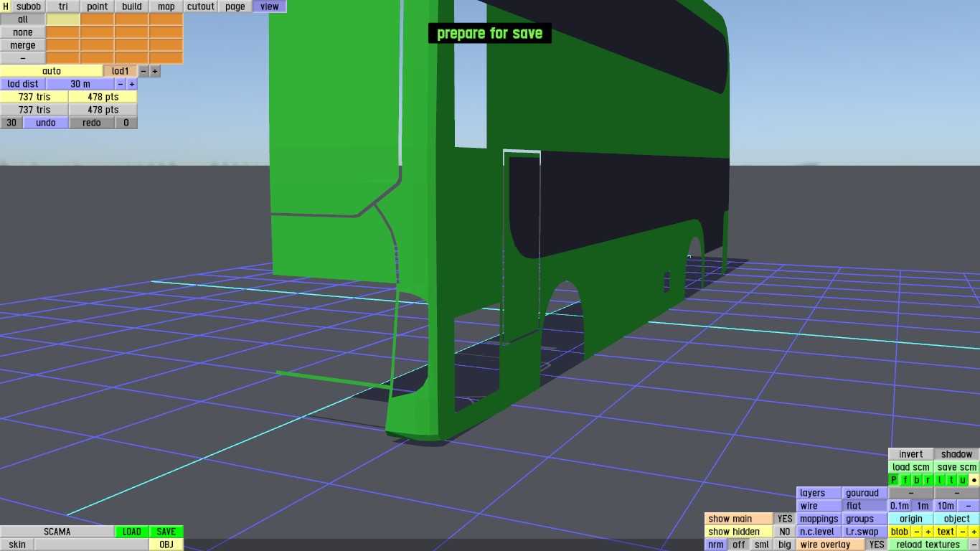Click the yellow dot button beside u

[974, 480]
